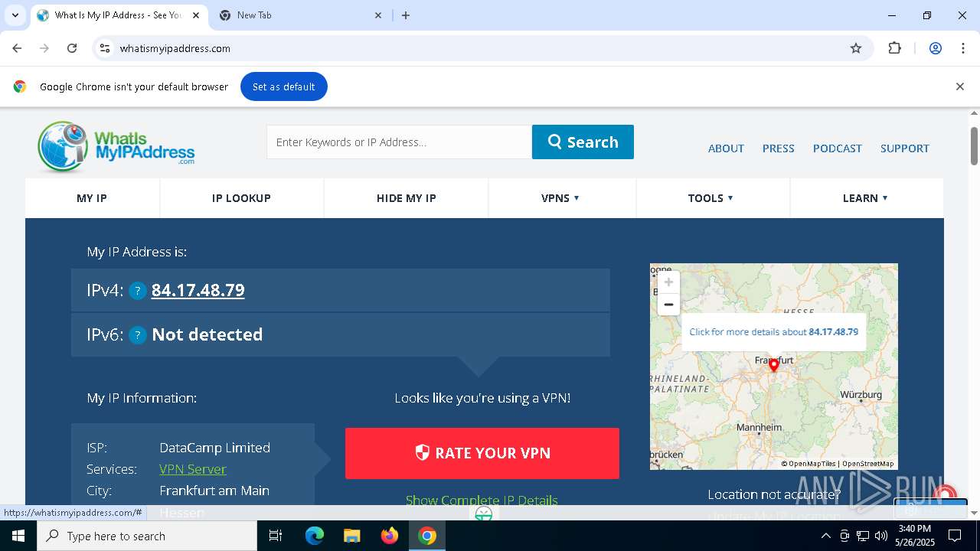
Task: Dismiss the default browser notification bar
Action: [x=959, y=86]
